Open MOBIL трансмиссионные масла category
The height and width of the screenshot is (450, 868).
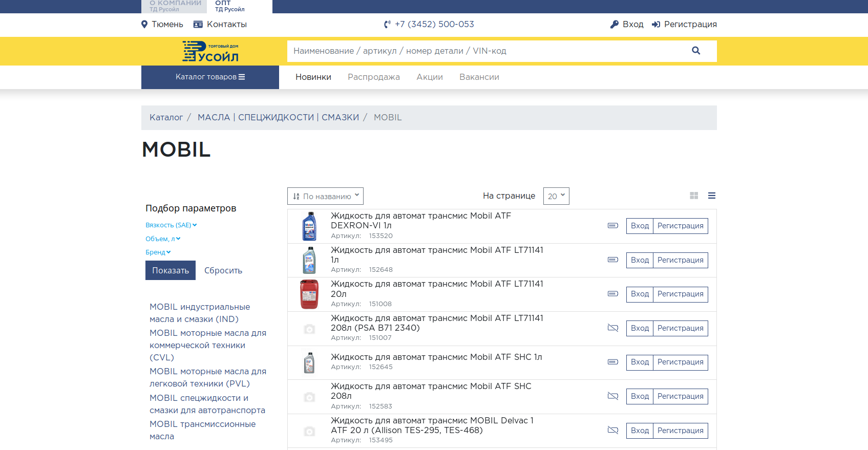pyautogui.click(x=202, y=430)
